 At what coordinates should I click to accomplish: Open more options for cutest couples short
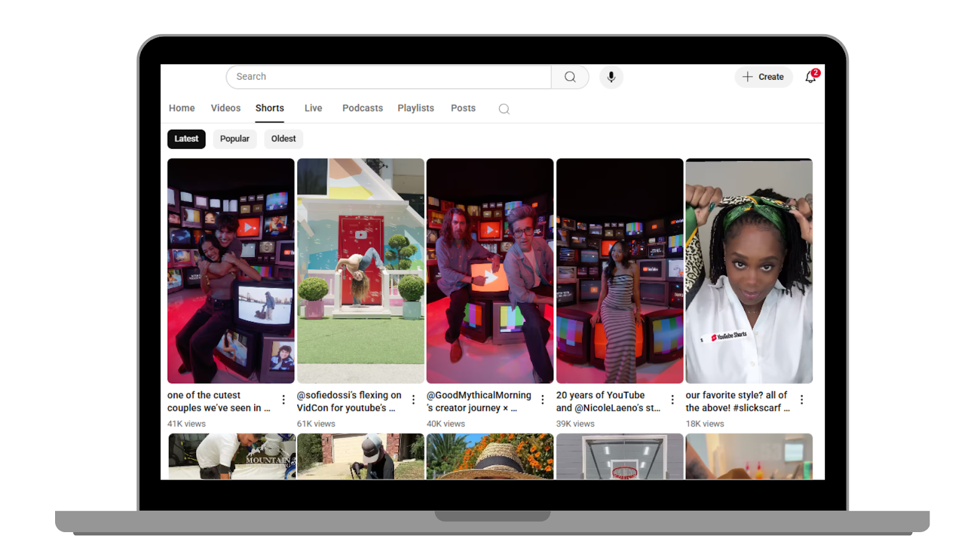(x=284, y=400)
